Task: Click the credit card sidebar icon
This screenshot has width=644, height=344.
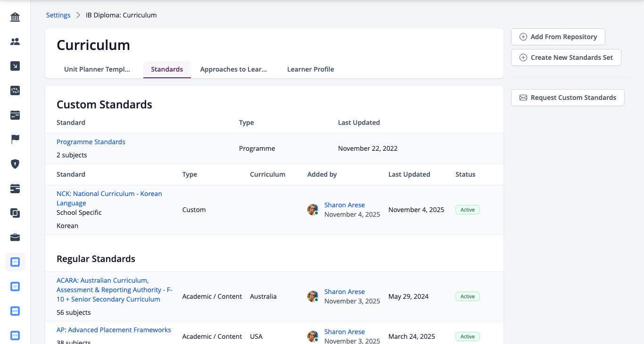Action: pyautogui.click(x=15, y=188)
